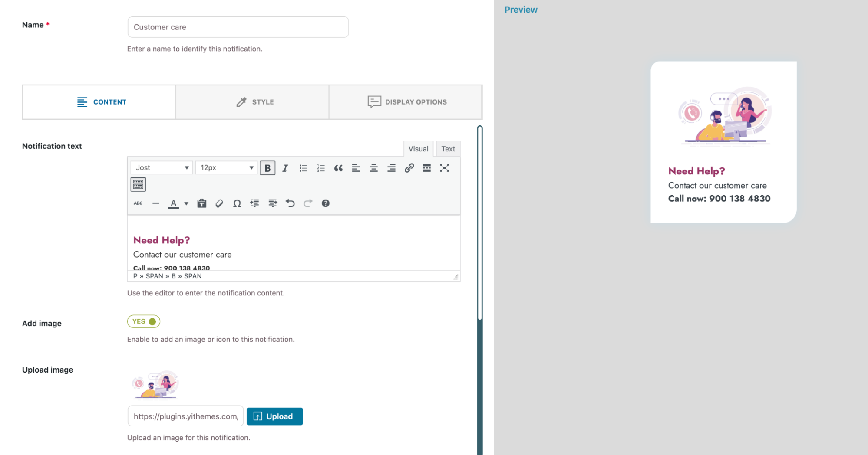This screenshot has height=455, width=868.
Task: Redo the last edit
Action: click(308, 203)
